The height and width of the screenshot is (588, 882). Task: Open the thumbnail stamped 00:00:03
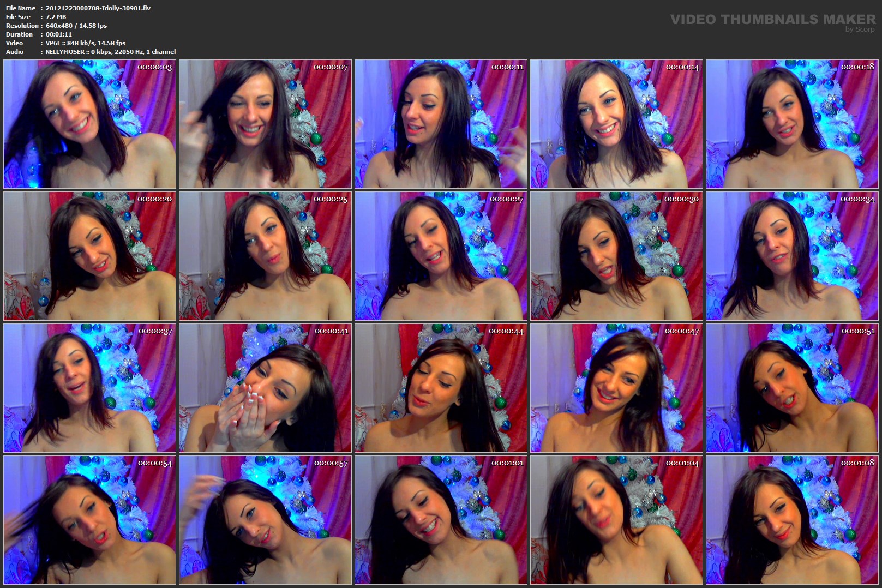point(90,124)
